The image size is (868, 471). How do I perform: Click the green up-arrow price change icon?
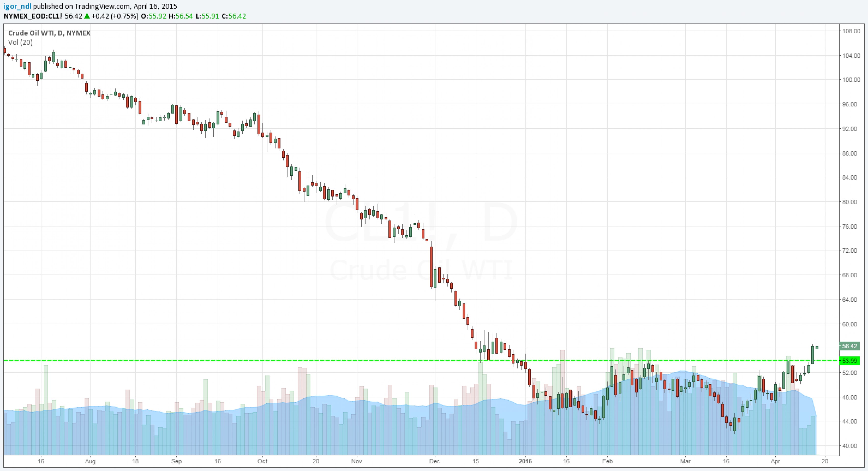pos(87,16)
